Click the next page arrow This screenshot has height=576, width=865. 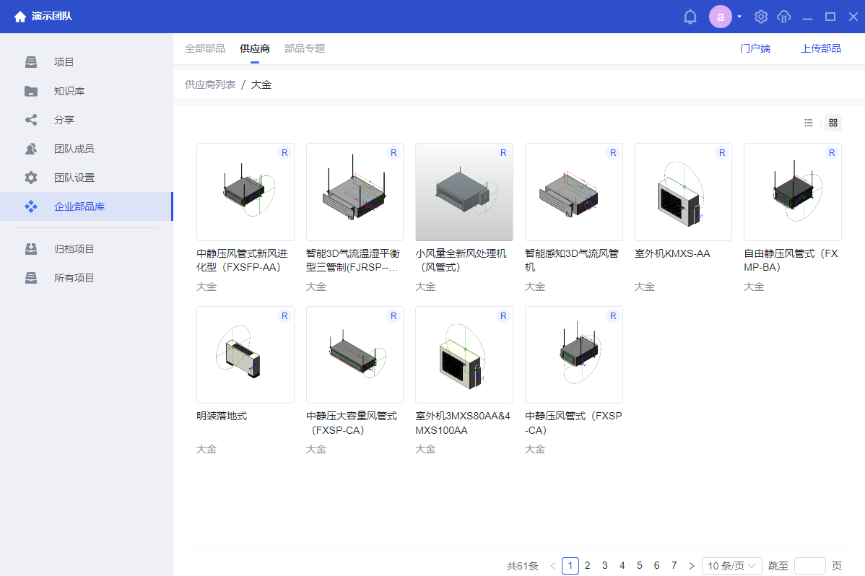[691, 566]
